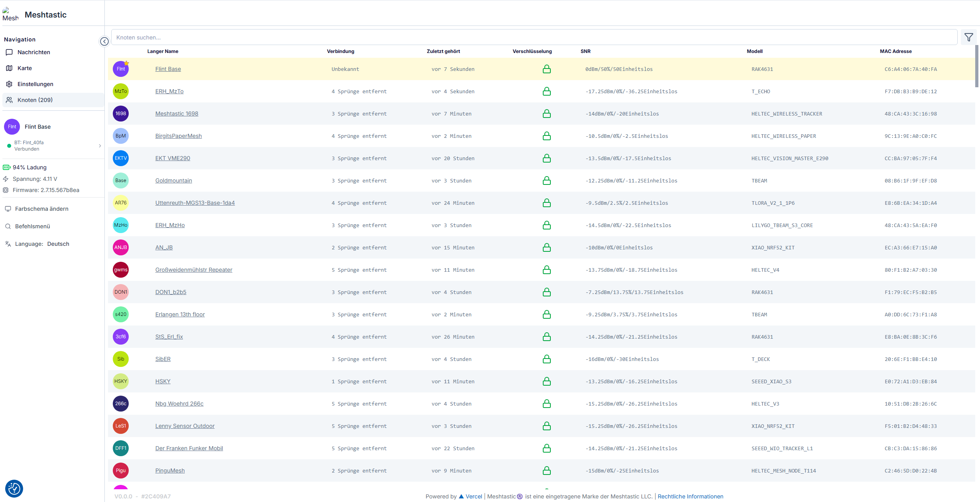Screen dimensions: 980x502
Task: Click the encryption lock of Flint Base row
Action: coord(547,69)
